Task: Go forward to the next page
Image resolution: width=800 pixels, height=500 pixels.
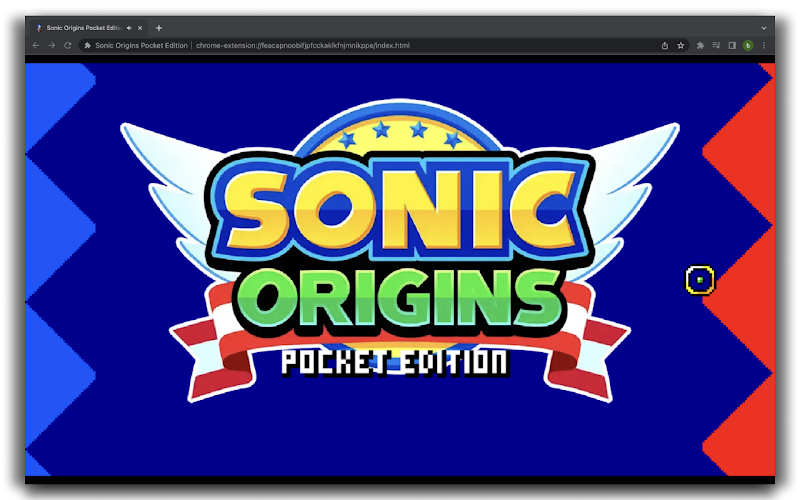Action: click(x=52, y=45)
